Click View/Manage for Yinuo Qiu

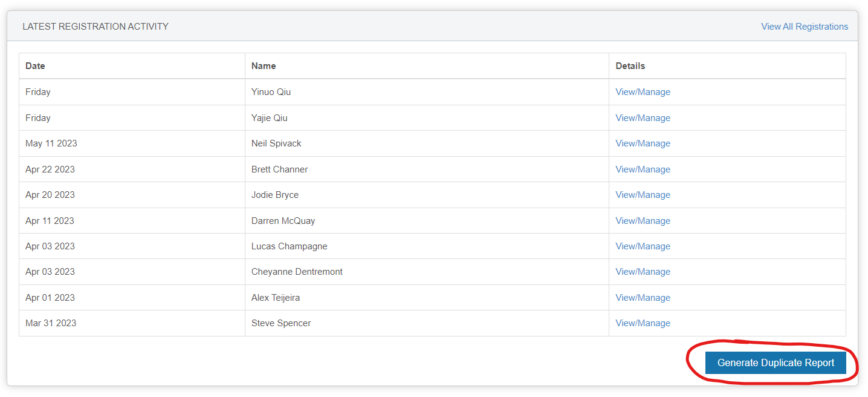[x=643, y=91]
